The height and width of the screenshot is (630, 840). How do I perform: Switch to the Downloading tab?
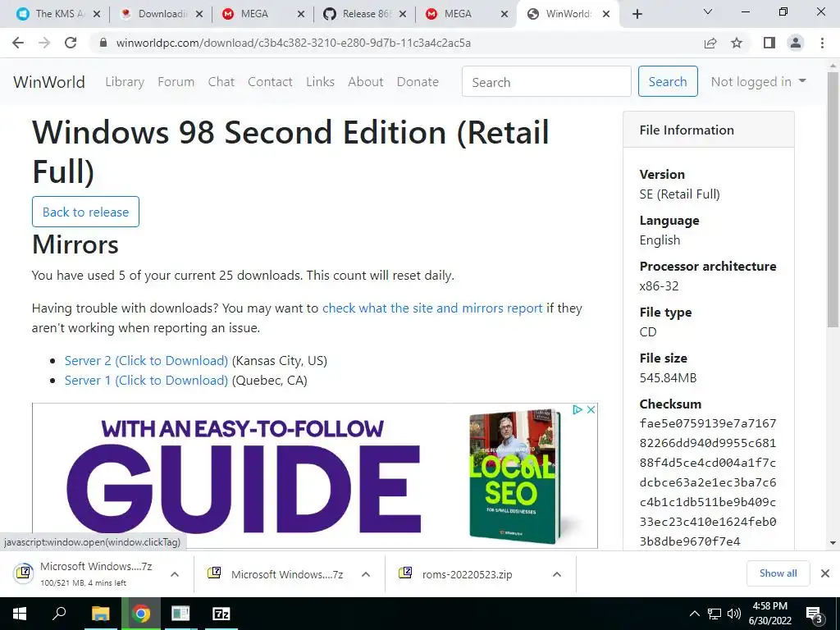point(161,14)
